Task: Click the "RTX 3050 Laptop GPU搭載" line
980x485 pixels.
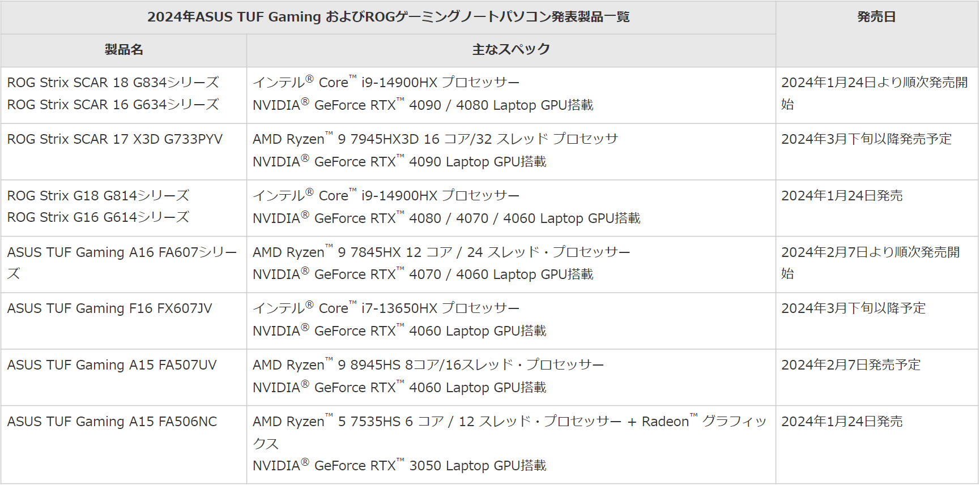Action: 400,466
